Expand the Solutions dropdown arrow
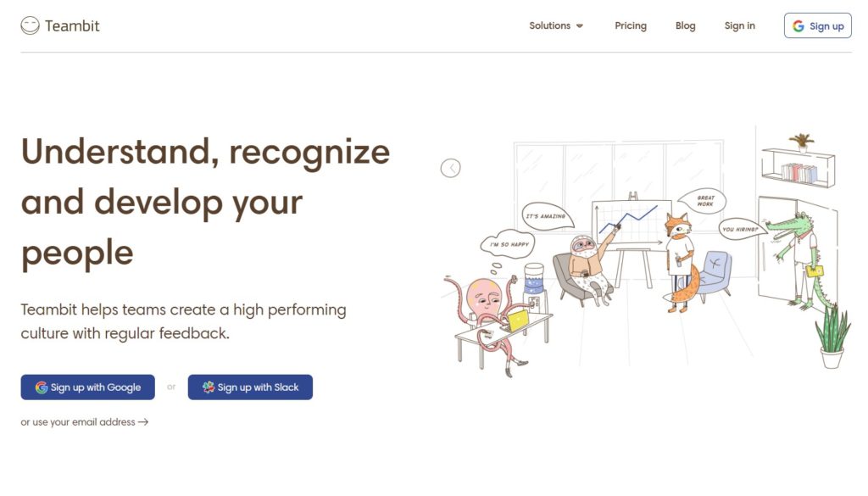The width and height of the screenshot is (868, 496). point(580,26)
